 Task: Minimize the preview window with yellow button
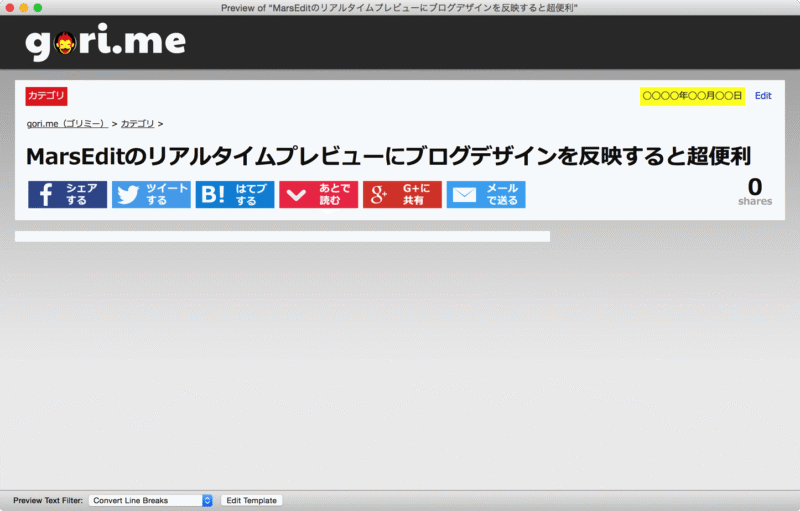point(23,7)
